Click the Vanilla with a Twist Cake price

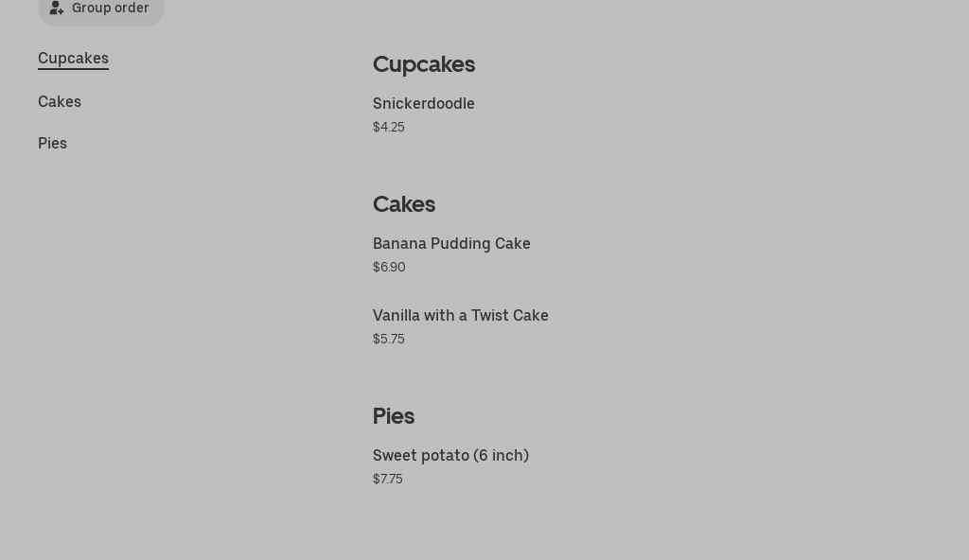(x=388, y=339)
